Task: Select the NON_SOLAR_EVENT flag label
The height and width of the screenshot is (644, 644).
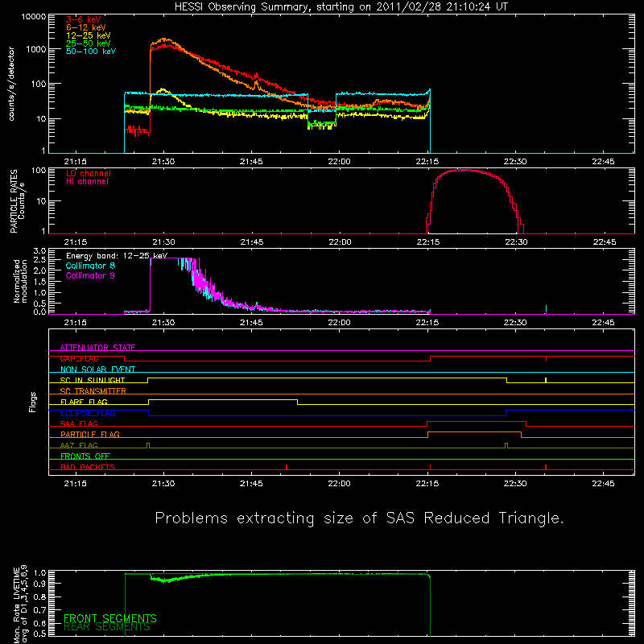Action: coord(97,369)
